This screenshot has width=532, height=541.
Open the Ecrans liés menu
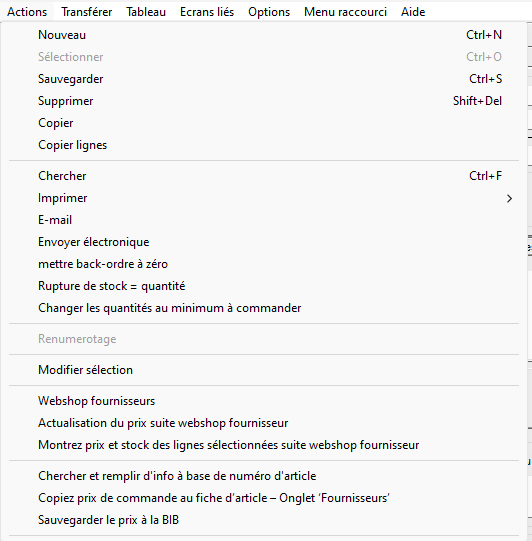coord(207,12)
